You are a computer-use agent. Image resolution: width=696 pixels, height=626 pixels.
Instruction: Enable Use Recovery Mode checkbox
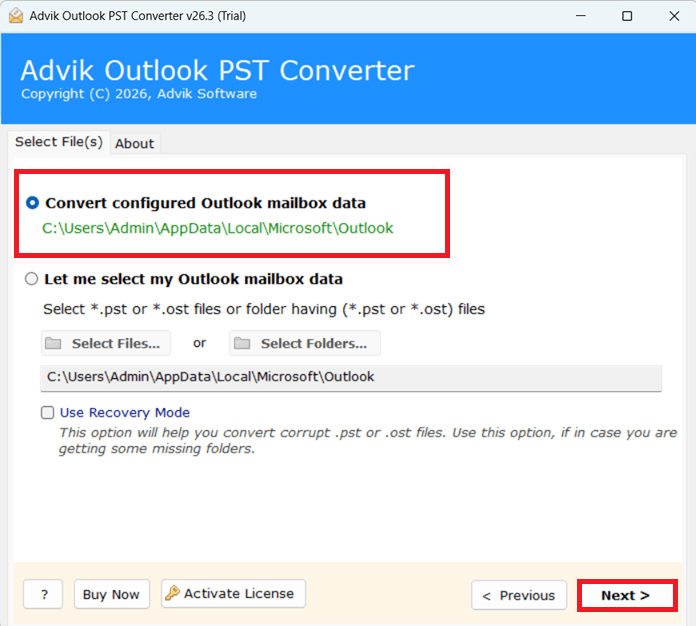pos(47,412)
